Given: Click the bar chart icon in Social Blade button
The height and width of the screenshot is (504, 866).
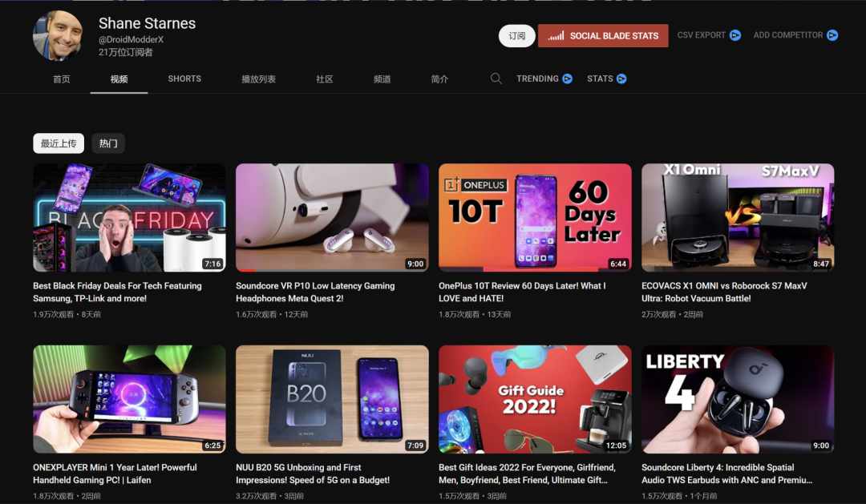Looking at the screenshot, I should click(556, 36).
